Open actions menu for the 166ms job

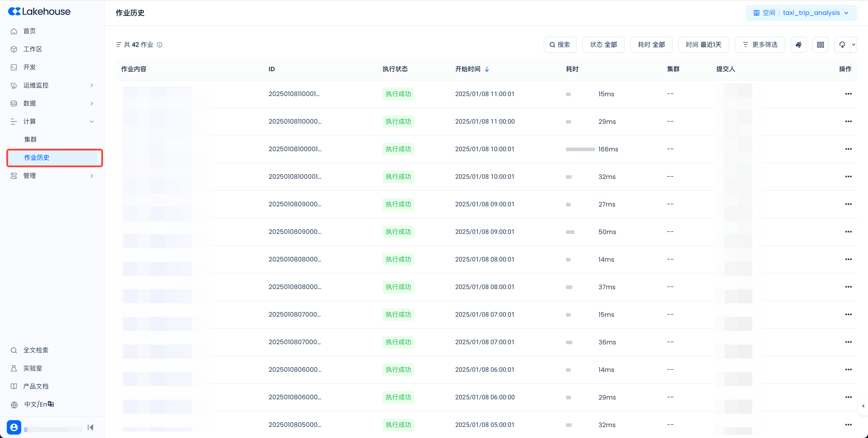tap(848, 149)
